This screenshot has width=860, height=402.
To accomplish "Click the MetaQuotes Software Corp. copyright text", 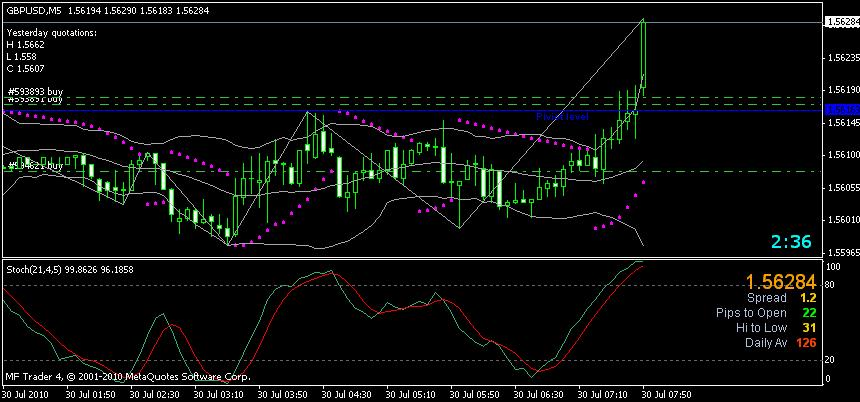I will [x=128, y=377].
